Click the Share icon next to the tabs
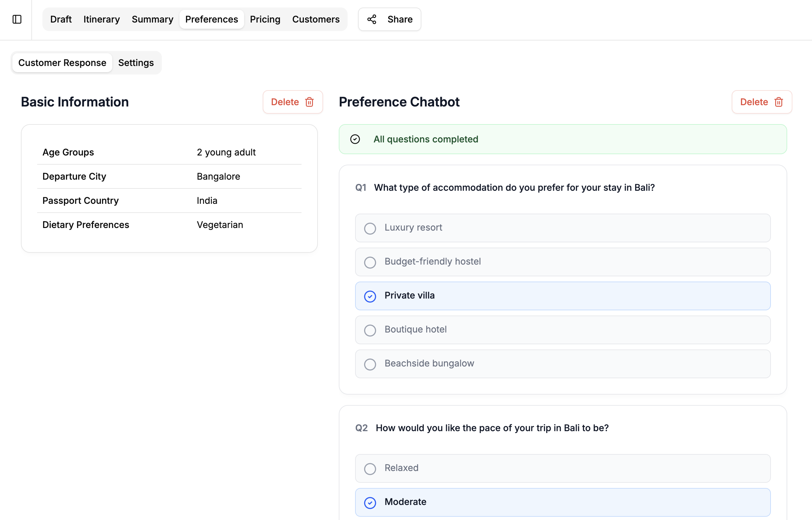The height and width of the screenshot is (520, 812). tap(372, 19)
